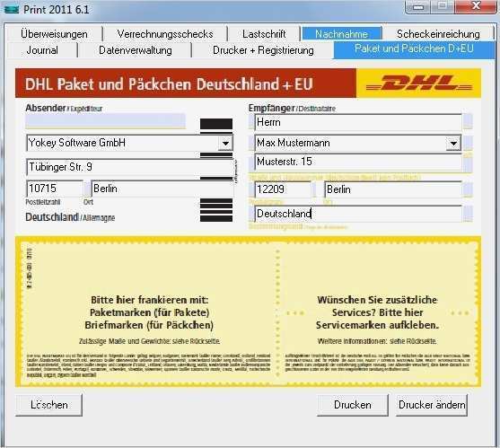Click the empty sender title field
The width and height of the screenshot is (500, 448).
[105, 121]
